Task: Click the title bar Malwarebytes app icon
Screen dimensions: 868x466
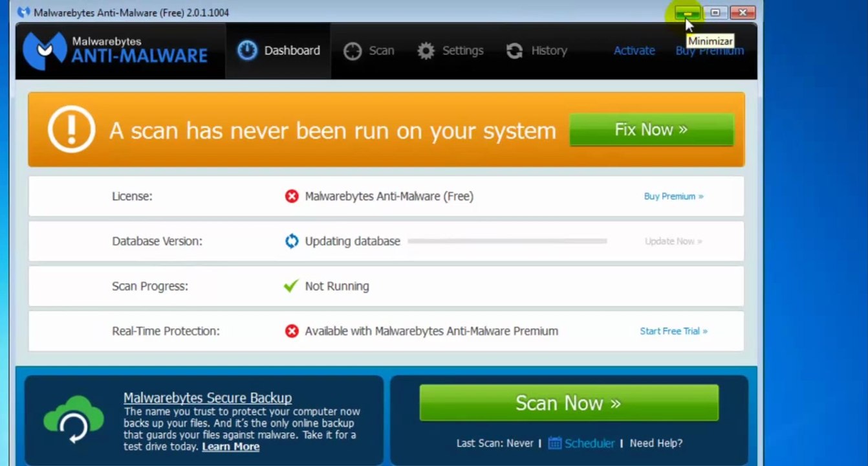Action: (x=24, y=12)
